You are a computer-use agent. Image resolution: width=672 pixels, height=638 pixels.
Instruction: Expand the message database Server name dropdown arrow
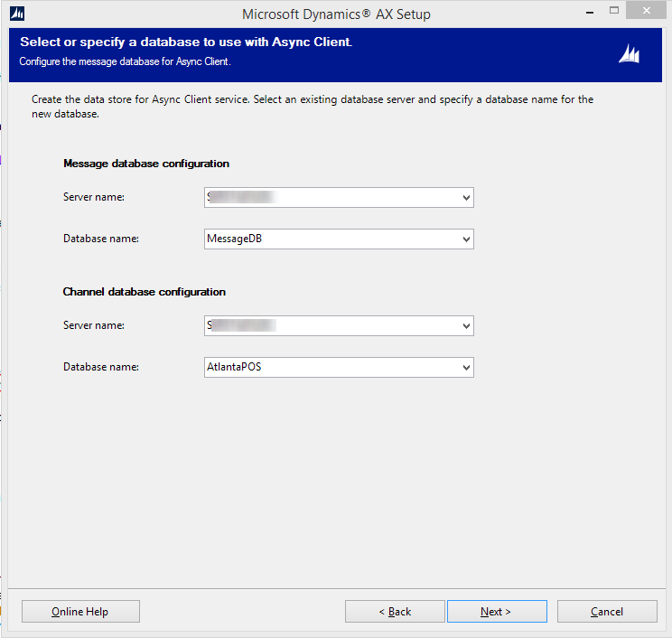(x=466, y=197)
